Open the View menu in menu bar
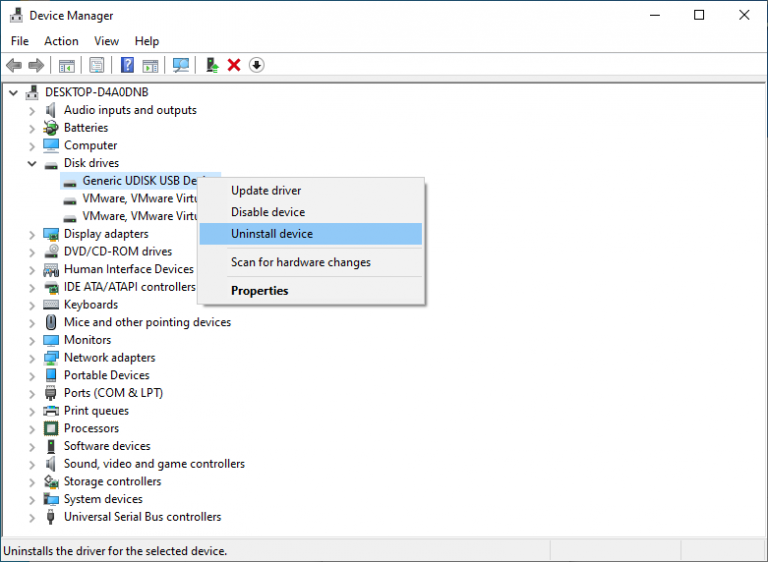The image size is (768, 562). pos(106,41)
